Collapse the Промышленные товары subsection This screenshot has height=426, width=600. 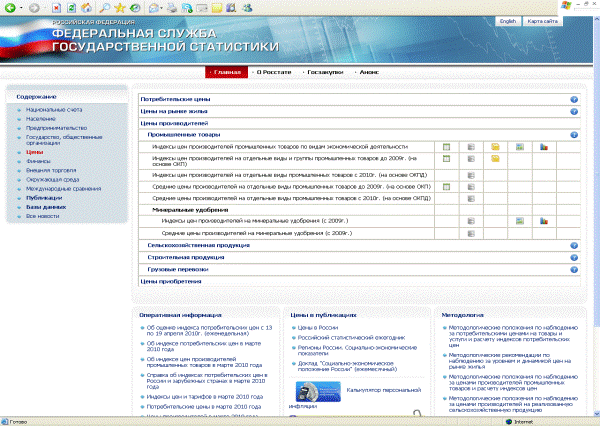click(x=184, y=135)
